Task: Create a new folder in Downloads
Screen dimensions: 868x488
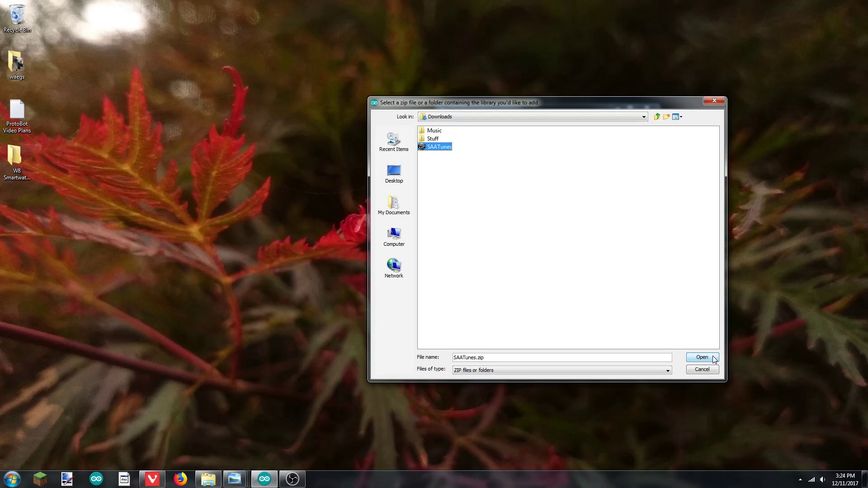Action: tap(666, 117)
